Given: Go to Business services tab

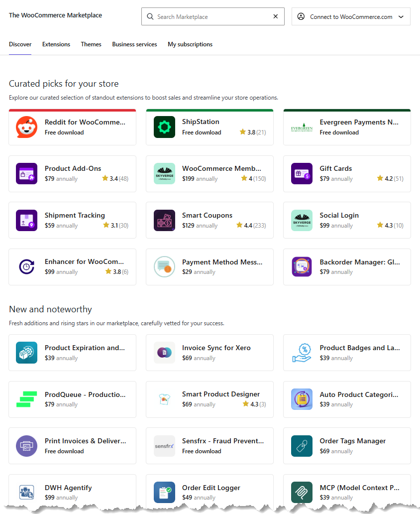Looking at the screenshot, I should point(134,44).
